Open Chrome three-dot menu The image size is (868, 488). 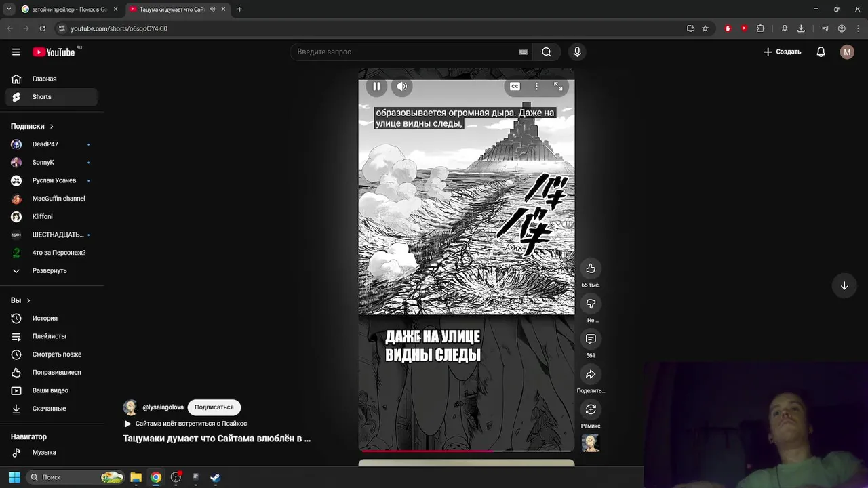858,28
